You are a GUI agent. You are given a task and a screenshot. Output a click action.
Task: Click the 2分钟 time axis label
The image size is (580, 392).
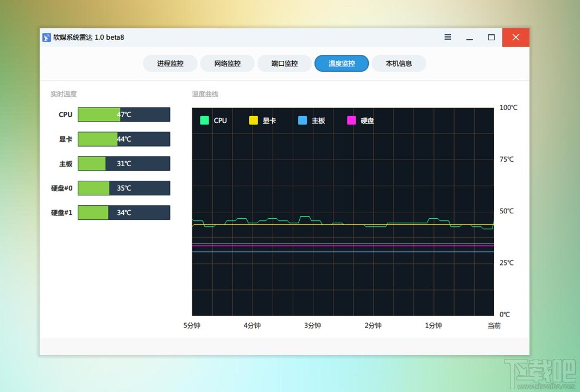click(x=373, y=325)
